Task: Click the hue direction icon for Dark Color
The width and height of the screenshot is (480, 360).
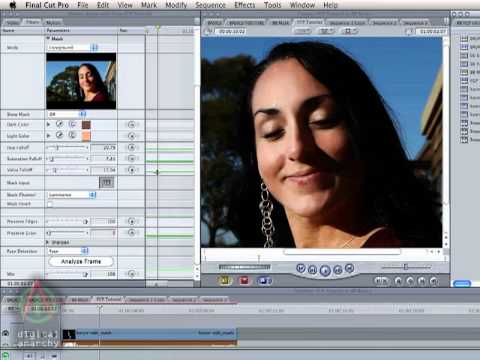Action: click(72, 124)
